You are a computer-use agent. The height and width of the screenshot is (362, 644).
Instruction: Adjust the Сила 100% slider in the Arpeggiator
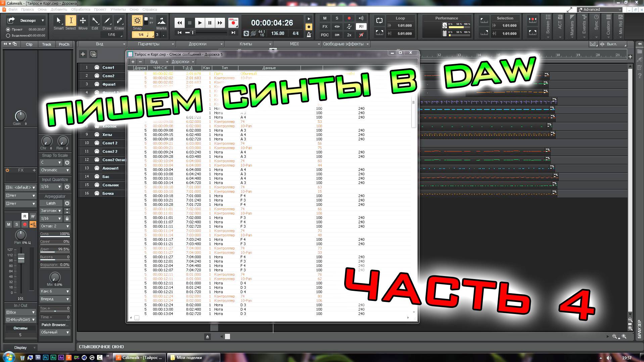tap(55, 234)
